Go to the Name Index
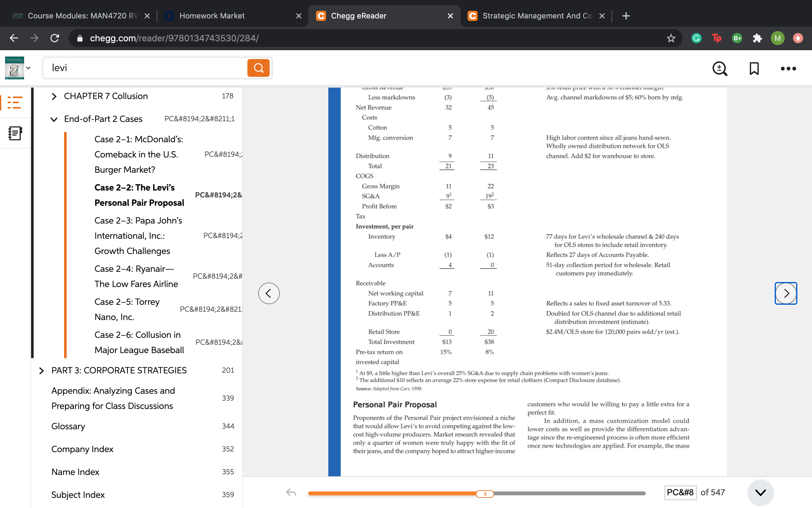 75,472
